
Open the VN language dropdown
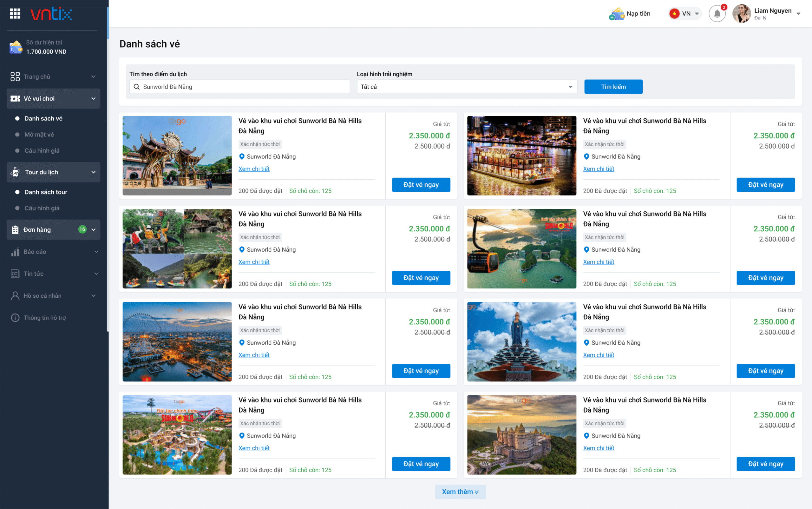coord(685,14)
